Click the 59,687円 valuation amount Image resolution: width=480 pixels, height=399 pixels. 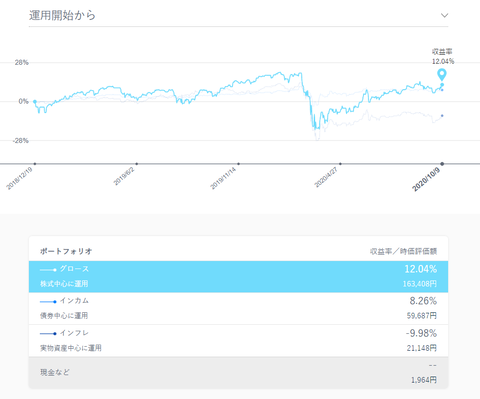[422, 316]
